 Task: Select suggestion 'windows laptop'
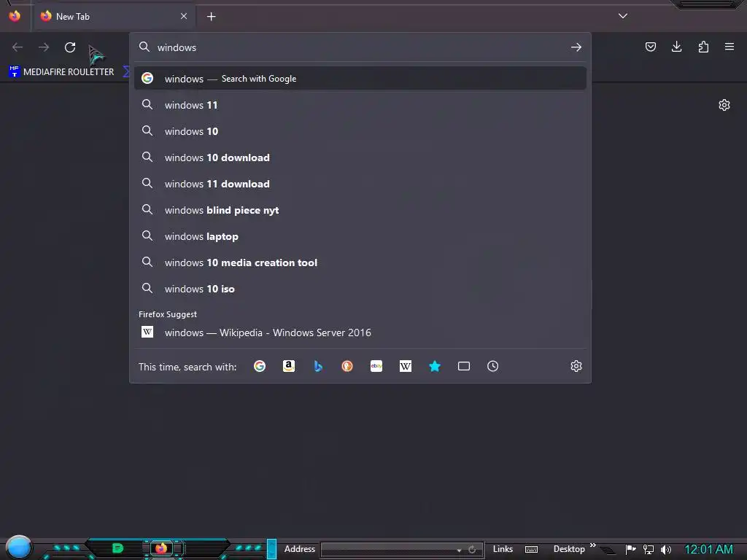coord(360,237)
